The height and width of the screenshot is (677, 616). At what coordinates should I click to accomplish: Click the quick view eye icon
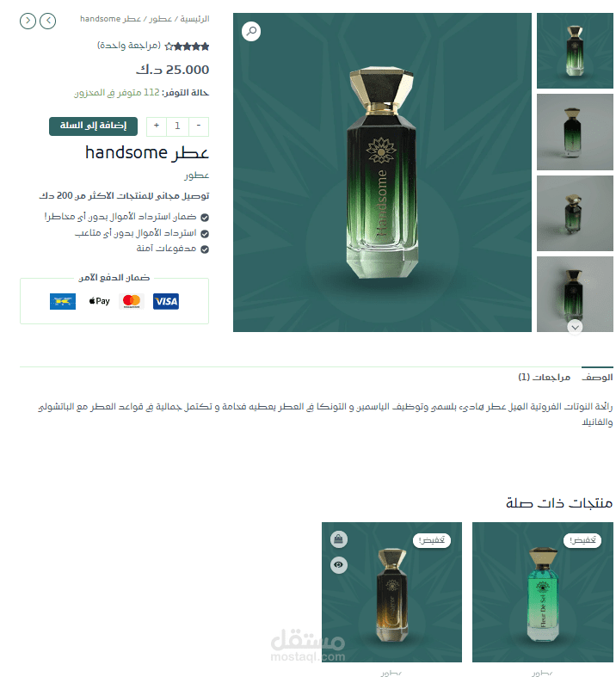pyautogui.click(x=339, y=565)
